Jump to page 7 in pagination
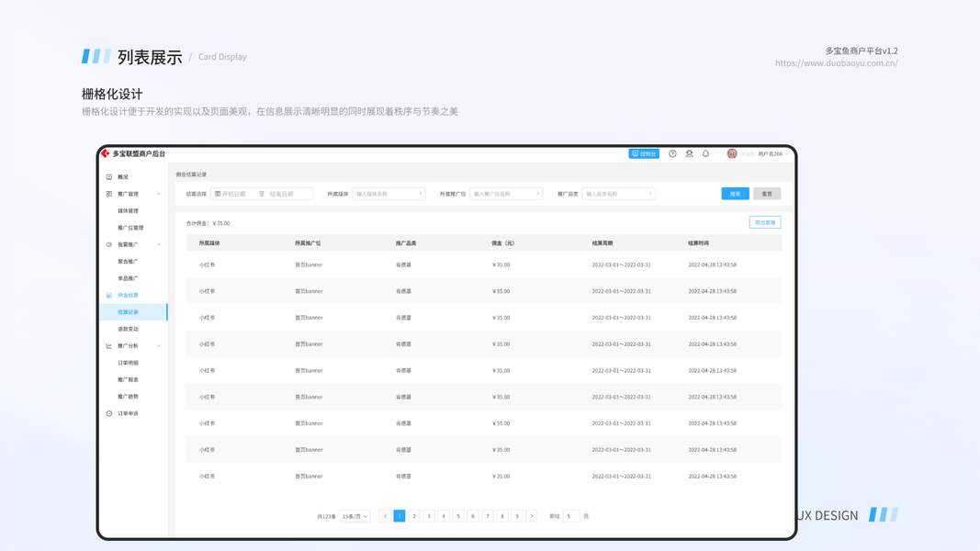This screenshot has height=551, width=980. (488, 516)
